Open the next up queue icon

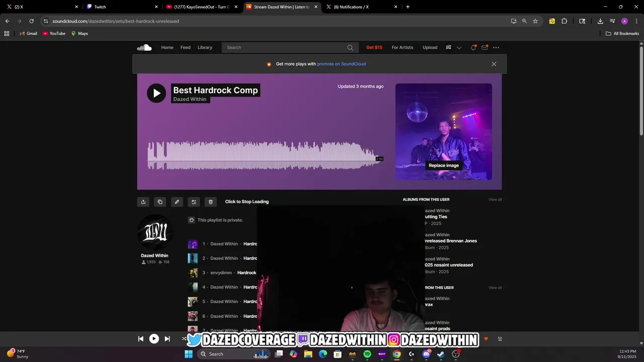point(500,339)
